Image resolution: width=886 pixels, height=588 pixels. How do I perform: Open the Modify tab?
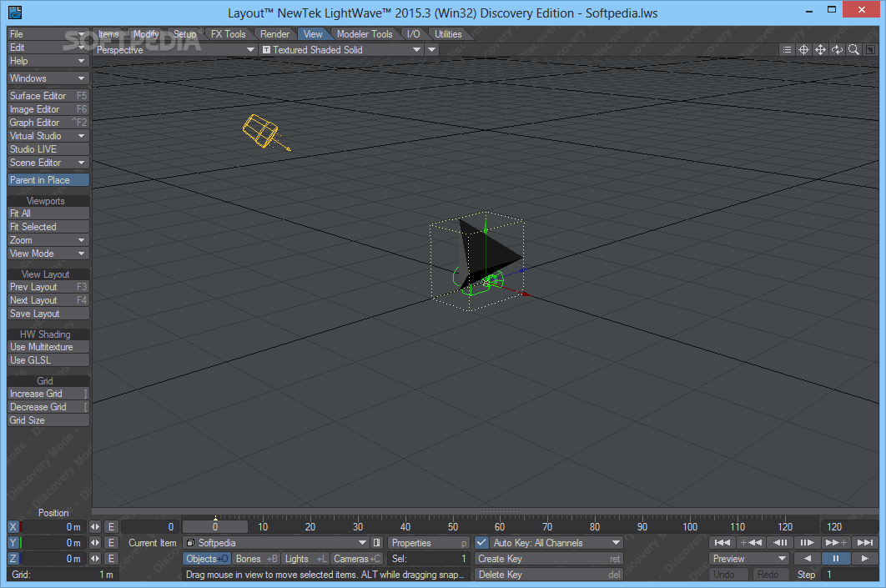[x=146, y=34]
